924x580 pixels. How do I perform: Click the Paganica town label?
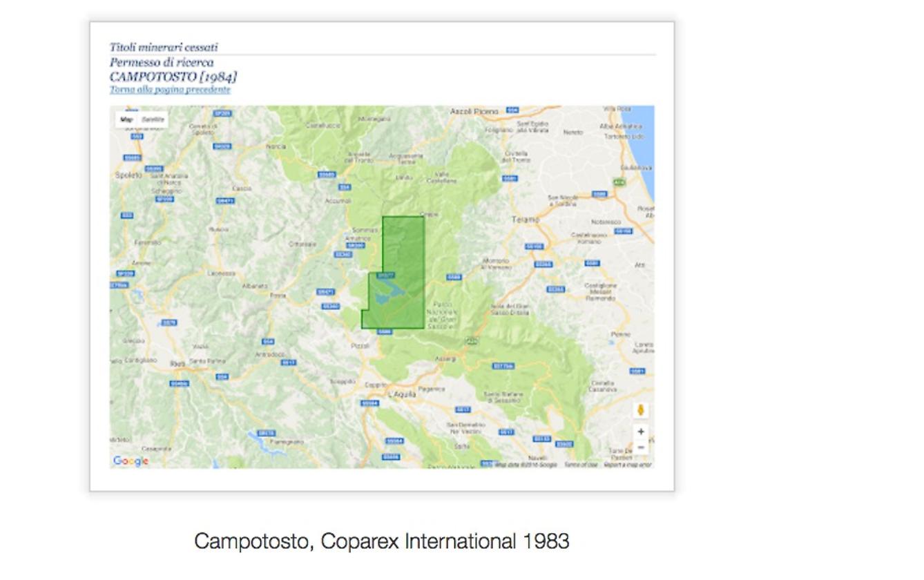pos(433,389)
